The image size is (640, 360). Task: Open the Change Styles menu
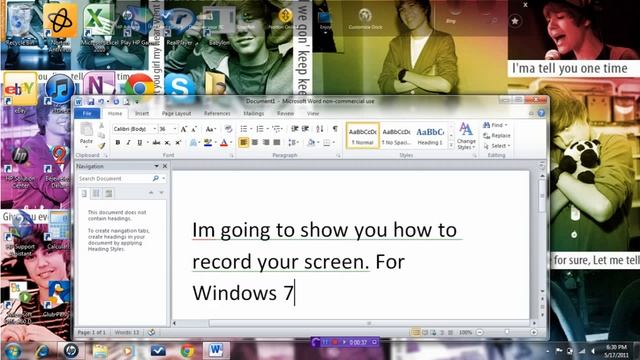(x=466, y=136)
